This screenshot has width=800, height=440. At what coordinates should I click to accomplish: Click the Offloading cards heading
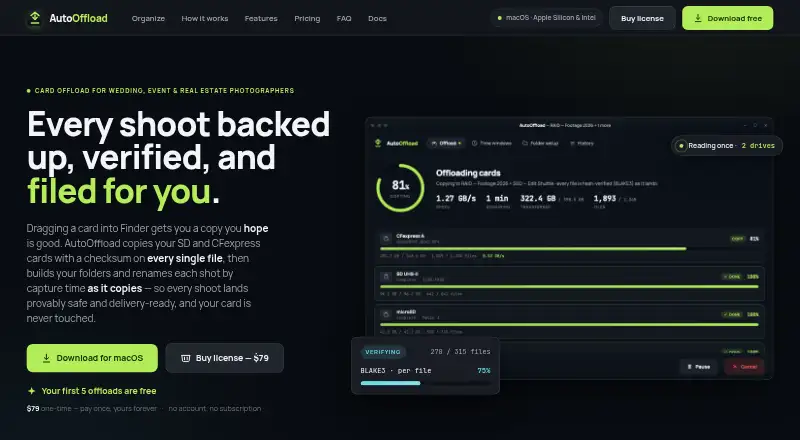point(468,173)
